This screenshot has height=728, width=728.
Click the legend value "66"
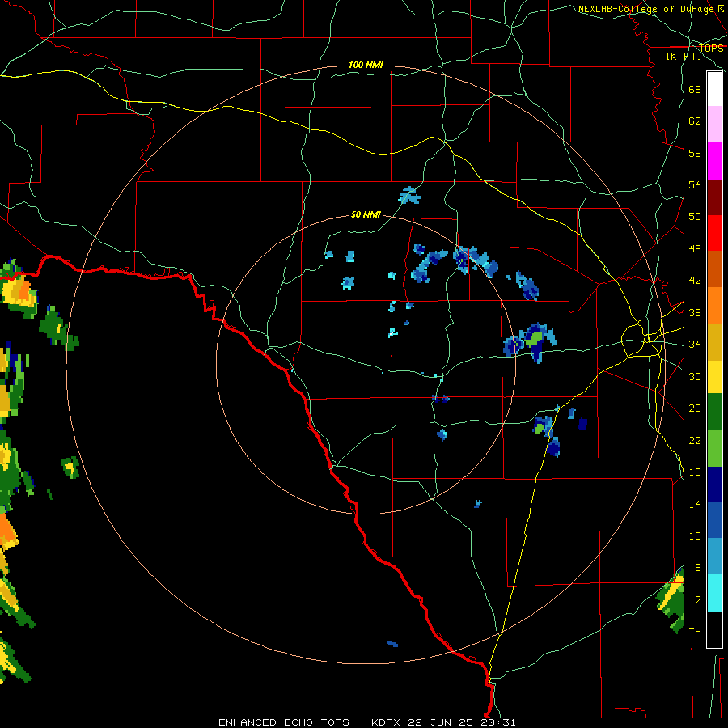(x=695, y=89)
